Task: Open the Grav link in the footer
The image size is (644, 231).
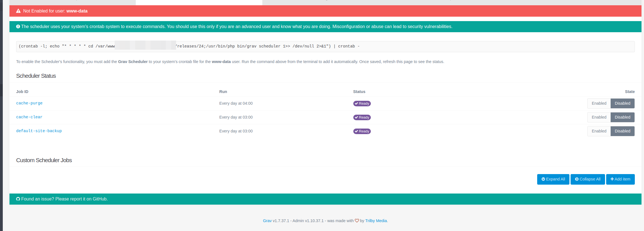Action: [x=267, y=221]
